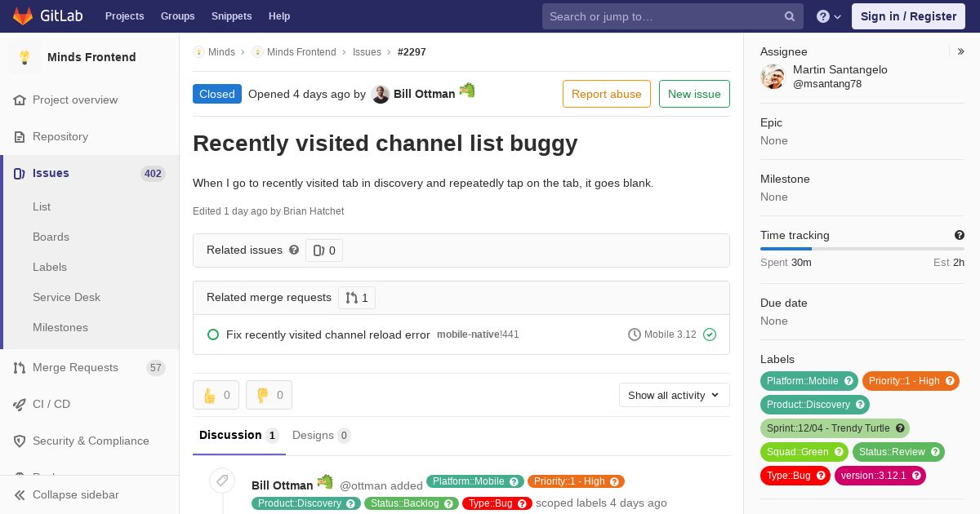Click the Mobile 3.12 milestone text
This screenshot has width=980, height=514.
pyautogui.click(x=670, y=335)
